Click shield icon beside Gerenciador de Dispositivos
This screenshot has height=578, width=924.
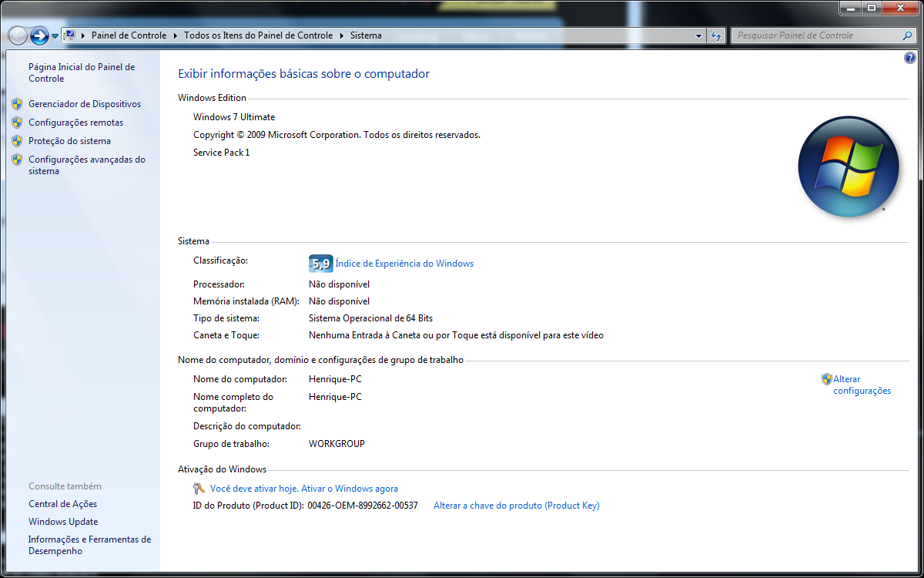pos(17,104)
